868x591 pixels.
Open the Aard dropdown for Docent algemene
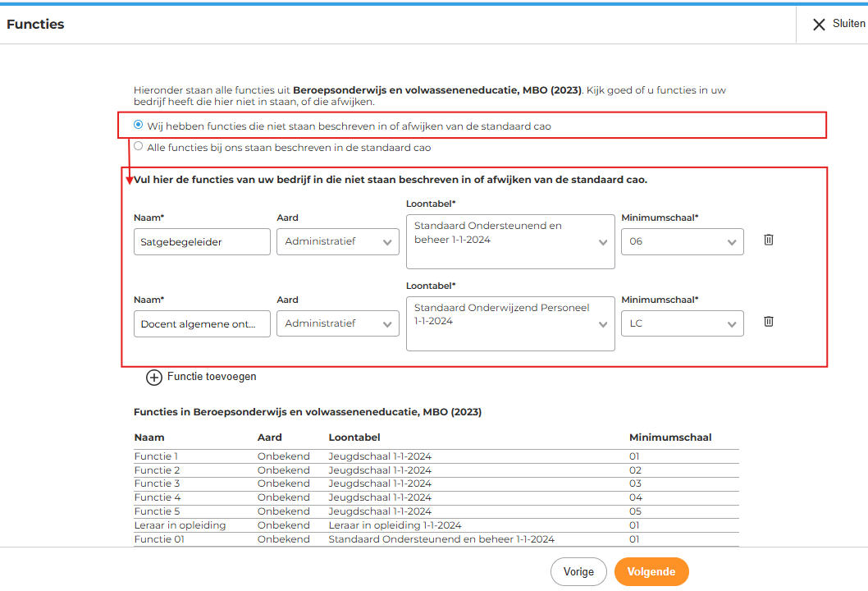(336, 323)
